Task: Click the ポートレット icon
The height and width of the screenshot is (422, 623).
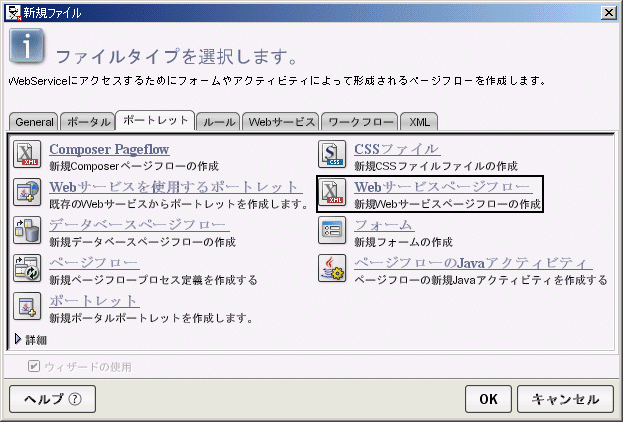Action: tap(27, 306)
